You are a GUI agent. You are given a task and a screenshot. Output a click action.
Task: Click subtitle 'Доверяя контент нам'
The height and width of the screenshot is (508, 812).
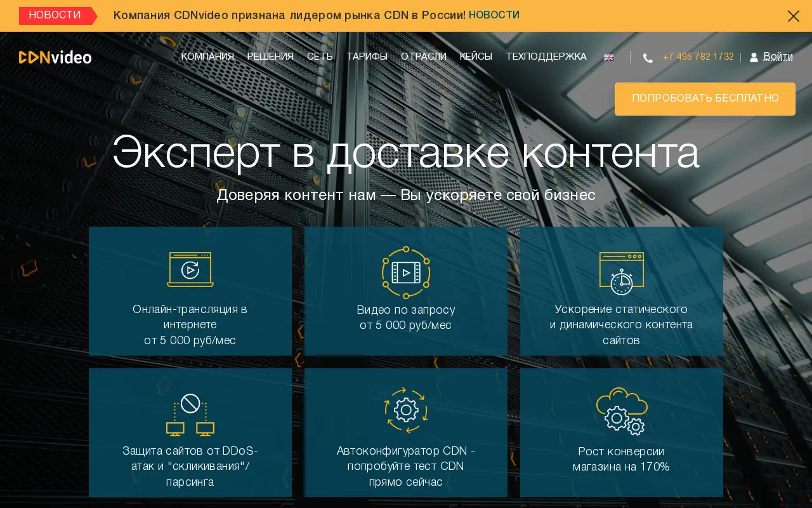pos(406,196)
